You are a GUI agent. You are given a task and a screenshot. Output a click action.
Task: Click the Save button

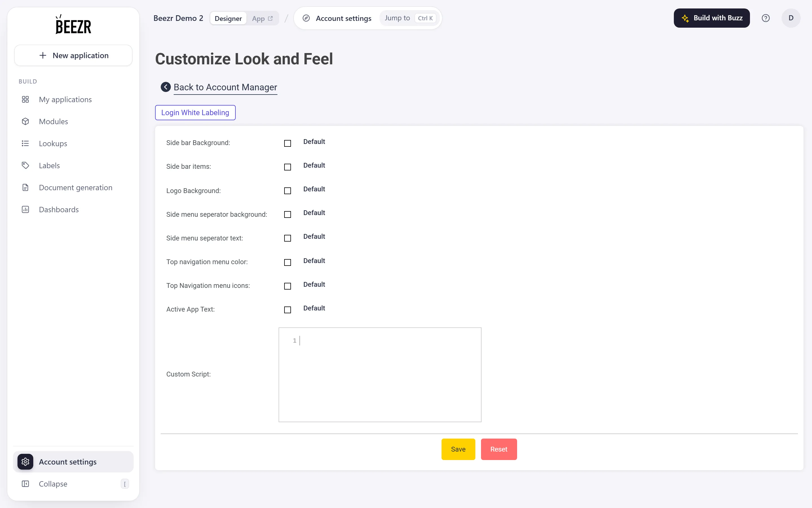(x=458, y=449)
